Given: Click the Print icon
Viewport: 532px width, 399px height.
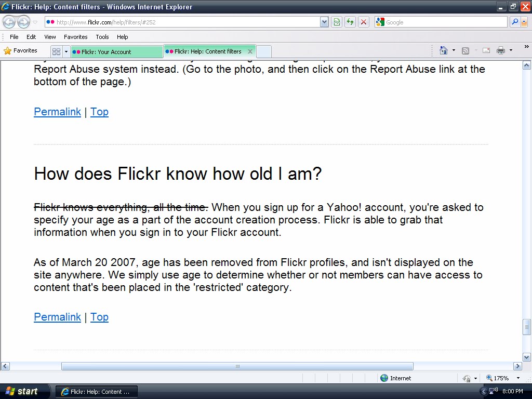Looking at the screenshot, I should point(501,50).
